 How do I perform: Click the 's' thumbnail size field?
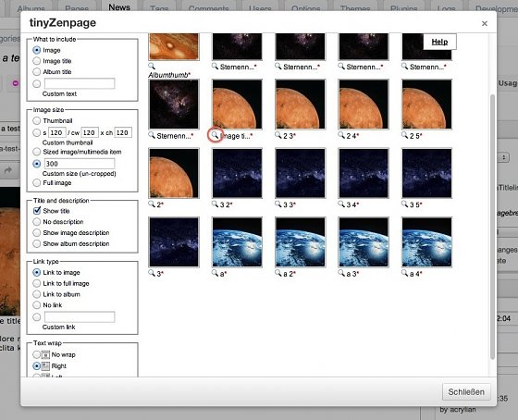click(56, 132)
